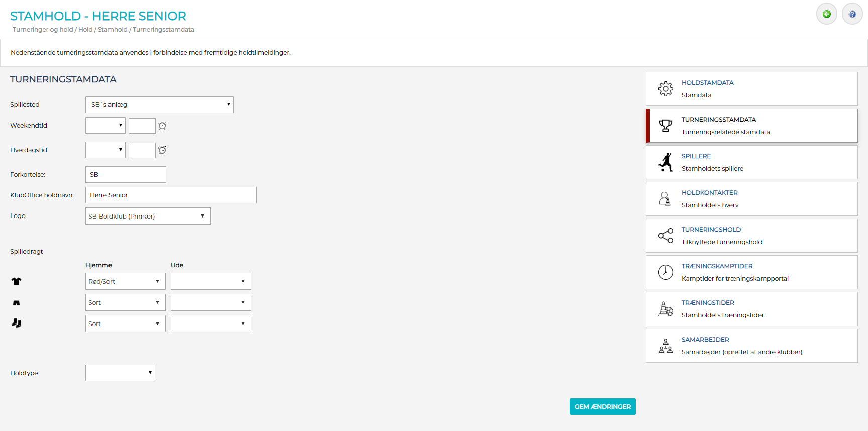868x431 pixels.
Task: Expand the Logo dropdown SB-Boldklub
Action: [x=148, y=216]
